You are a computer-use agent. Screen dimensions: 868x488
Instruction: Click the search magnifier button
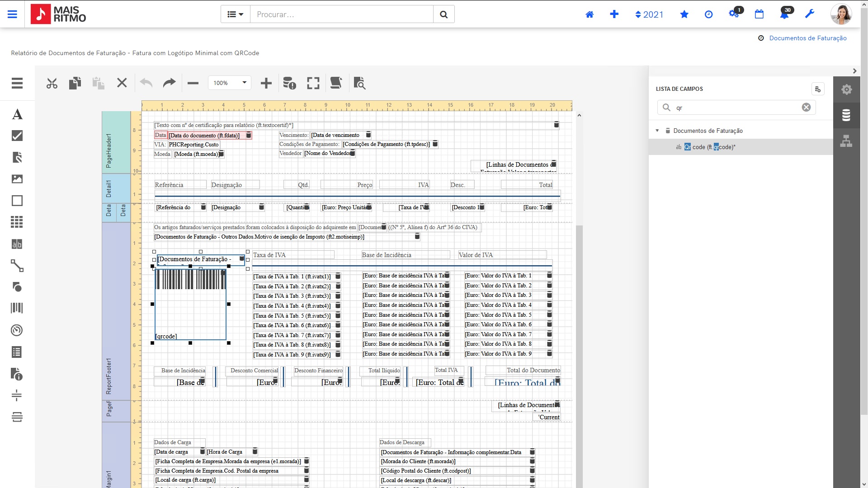click(x=443, y=14)
